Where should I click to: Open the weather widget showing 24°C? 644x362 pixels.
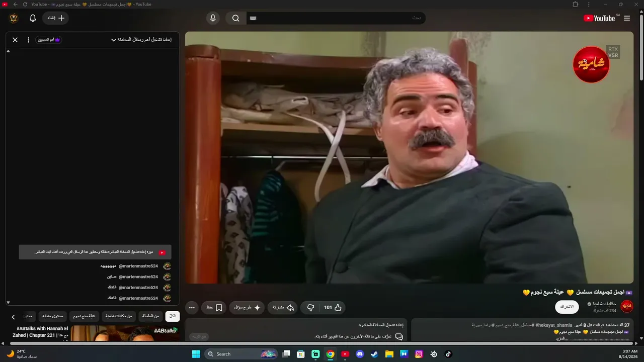tap(21, 354)
